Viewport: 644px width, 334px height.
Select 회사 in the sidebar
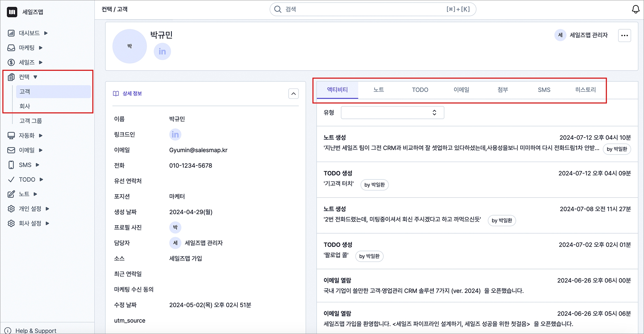pos(53,106)
